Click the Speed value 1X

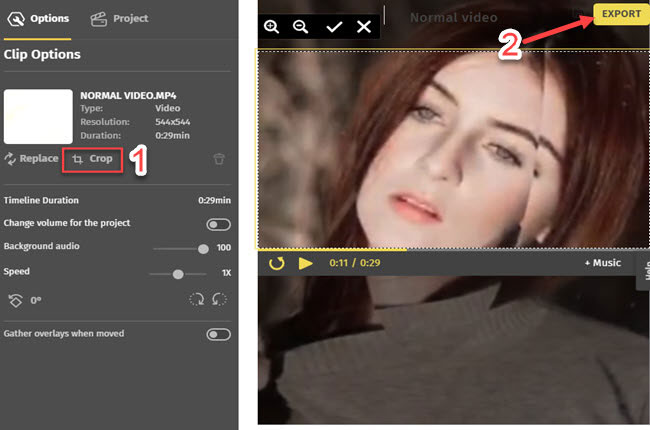point(226,273)
